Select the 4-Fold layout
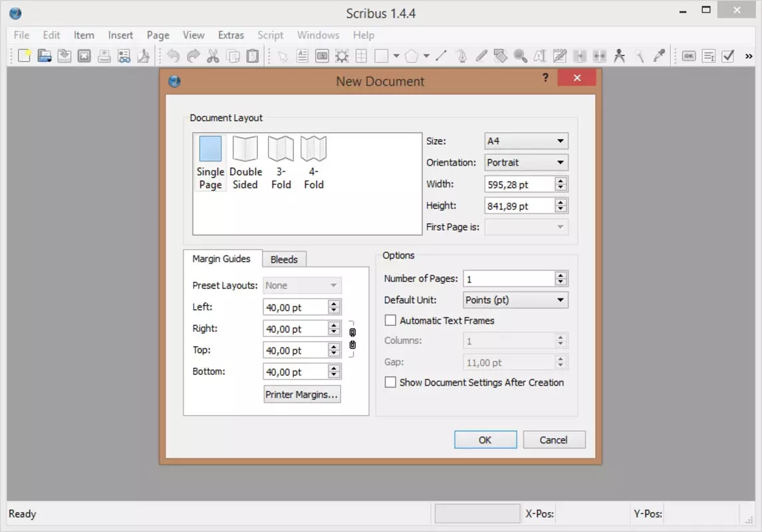 coord(313,163)
